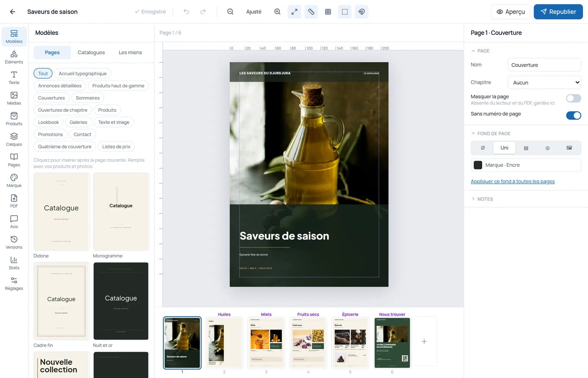Filter templates by Lookbook

[x=49, y=122]
